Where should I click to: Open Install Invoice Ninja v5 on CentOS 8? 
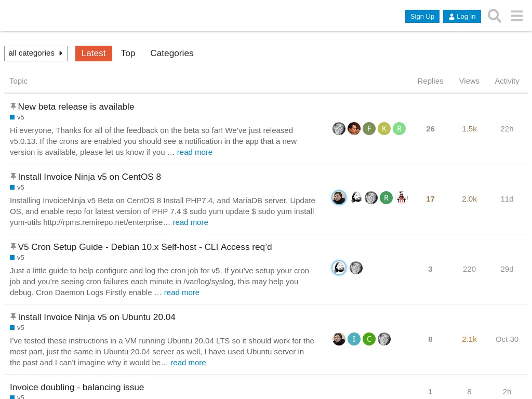(89, 177)
